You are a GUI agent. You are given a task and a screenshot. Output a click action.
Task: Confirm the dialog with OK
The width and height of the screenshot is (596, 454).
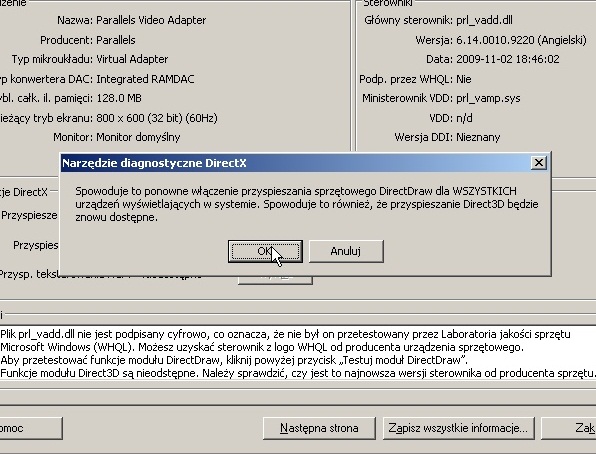pos(265,251)
